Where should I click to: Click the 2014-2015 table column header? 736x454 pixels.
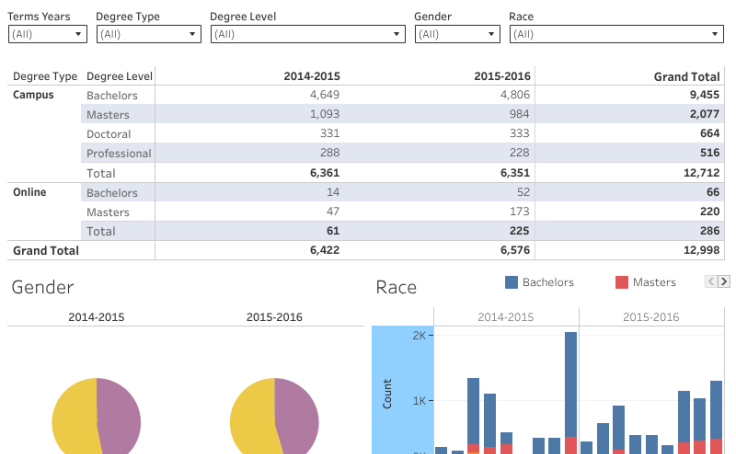point(312,77)
